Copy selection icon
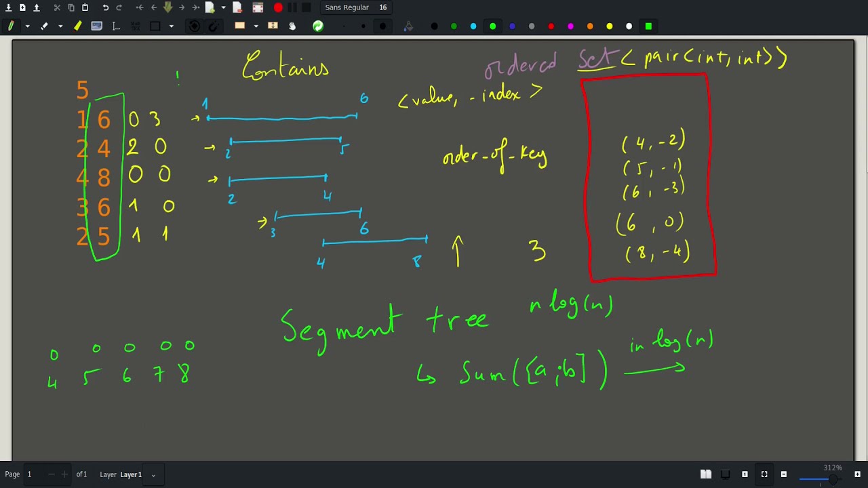 tap(71, 7)
